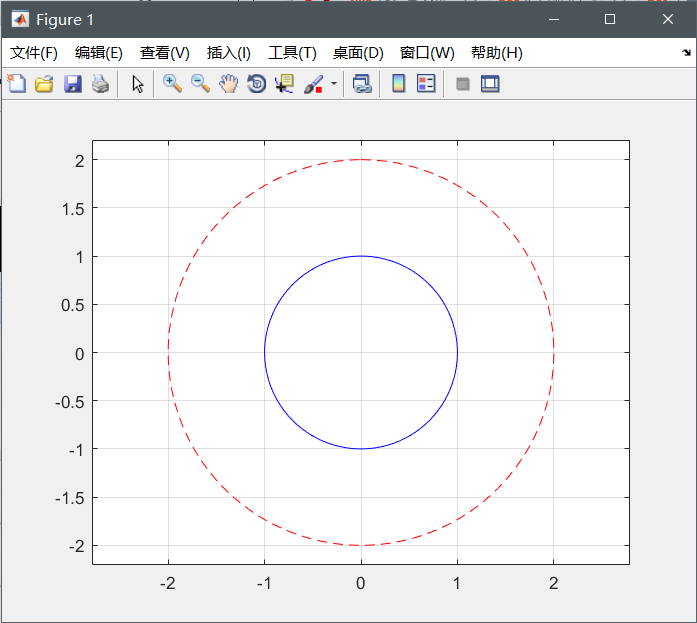
Task: Maximize the Figure 1 window
Action: pyautogui.click(x=610, y=20)
